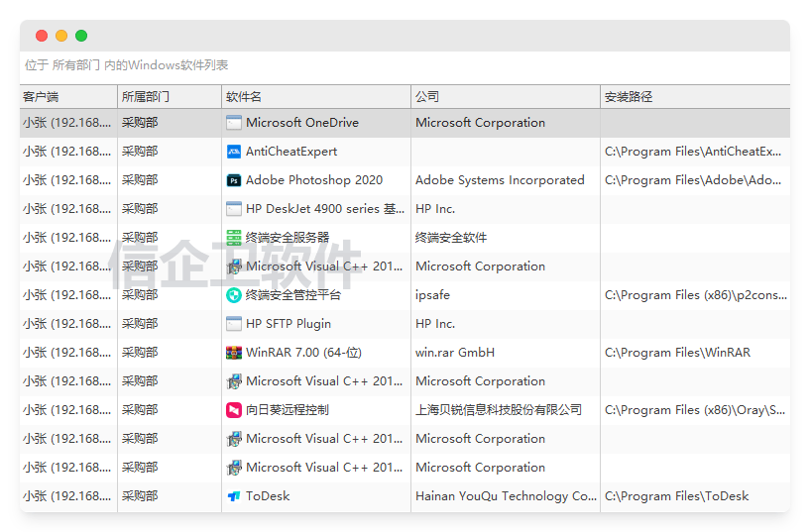The height and width of the screenshot is (532, 810).
Task: Click the 终端安全管控平台 teal icon
Action: pos(234,295)
